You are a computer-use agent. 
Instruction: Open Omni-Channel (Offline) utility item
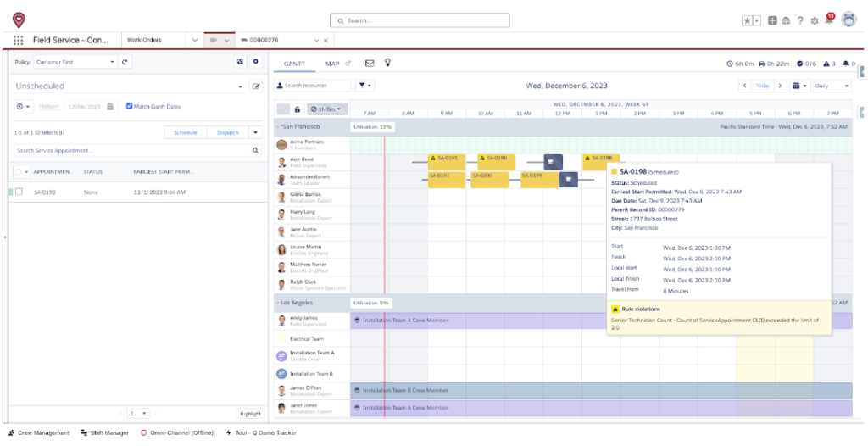(x=177, y=432)
